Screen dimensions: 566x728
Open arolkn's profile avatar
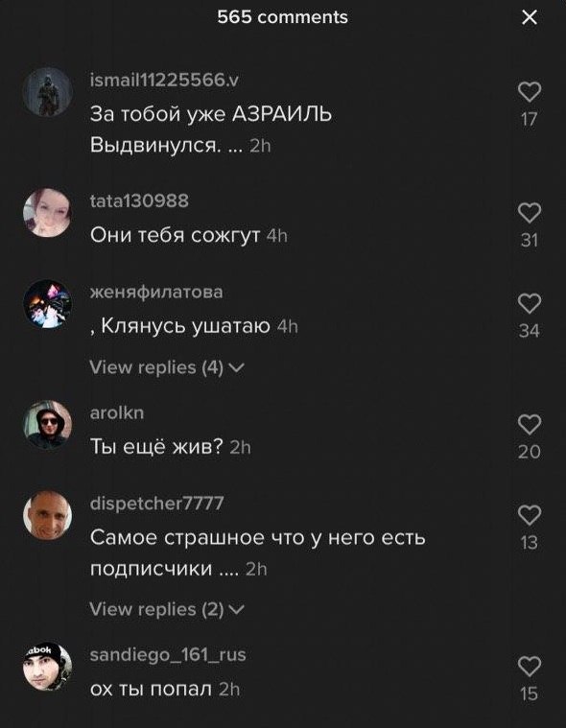coord(47,424)
